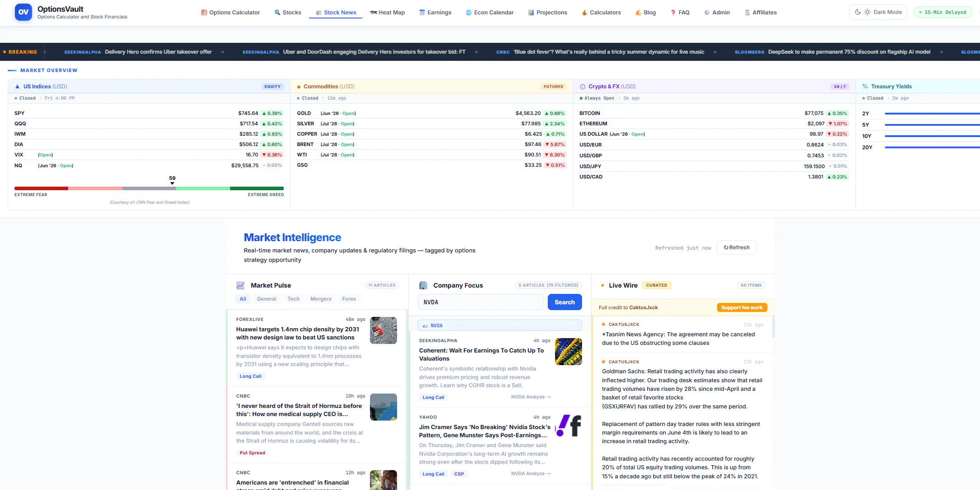
Task: Click the 2Y Treasury yield bar
Action: coord(932,114)
